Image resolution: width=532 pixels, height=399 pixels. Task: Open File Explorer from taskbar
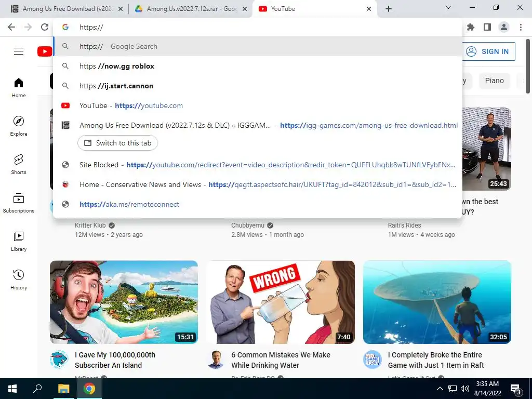(x=63, y=389)
